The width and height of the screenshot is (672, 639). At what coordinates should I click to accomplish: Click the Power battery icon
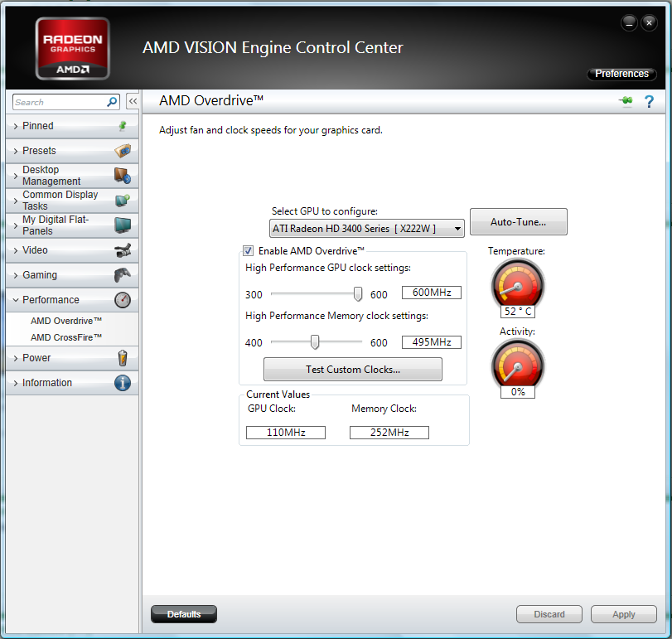click(x=123, y=358)
